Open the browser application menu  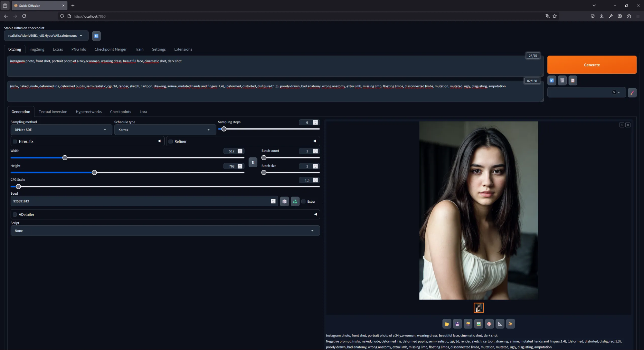click(638, 16)
